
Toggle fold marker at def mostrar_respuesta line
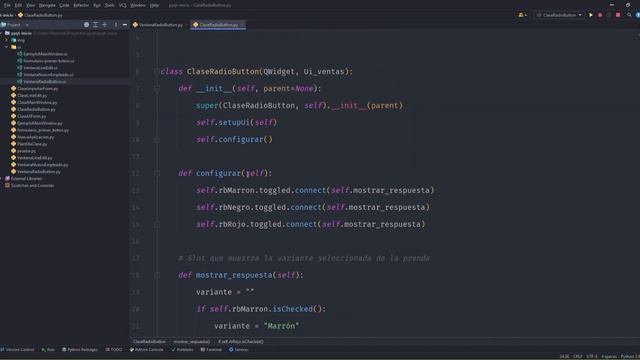click(x=157, y=276)
